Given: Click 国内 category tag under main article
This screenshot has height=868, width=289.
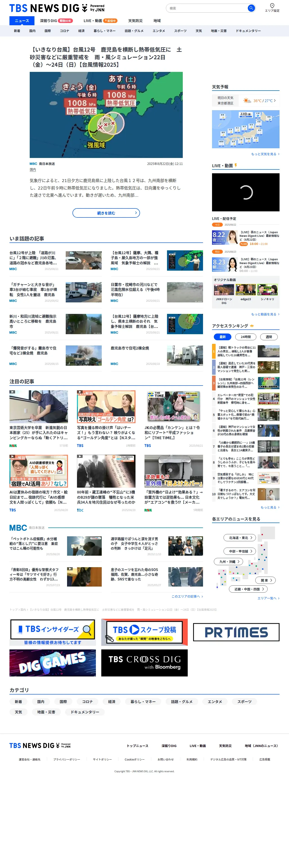Looking at the screenshot, I should 33,169.
